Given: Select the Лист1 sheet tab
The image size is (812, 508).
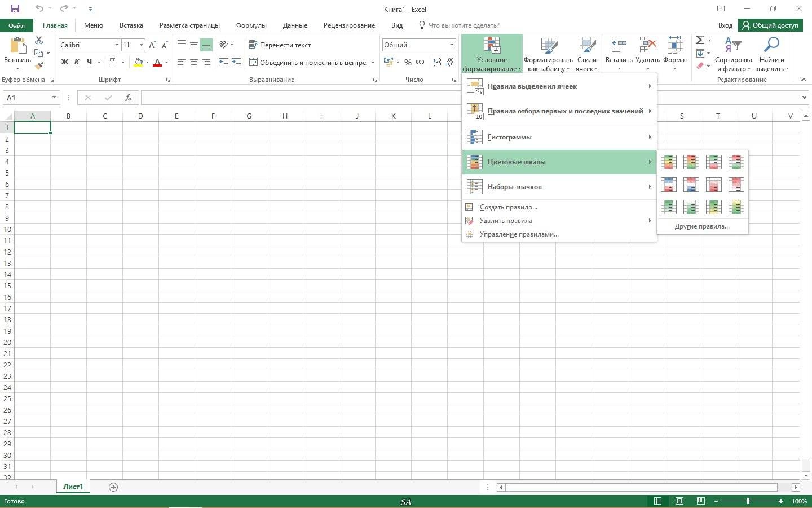Looking at the screenshot, I should point(73,487).
